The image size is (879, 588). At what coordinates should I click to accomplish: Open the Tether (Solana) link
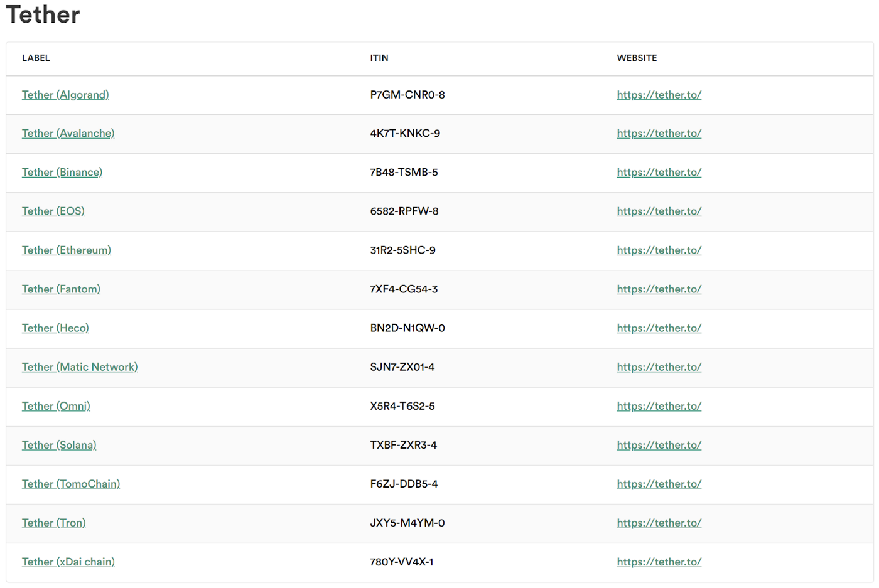(59, 445)
